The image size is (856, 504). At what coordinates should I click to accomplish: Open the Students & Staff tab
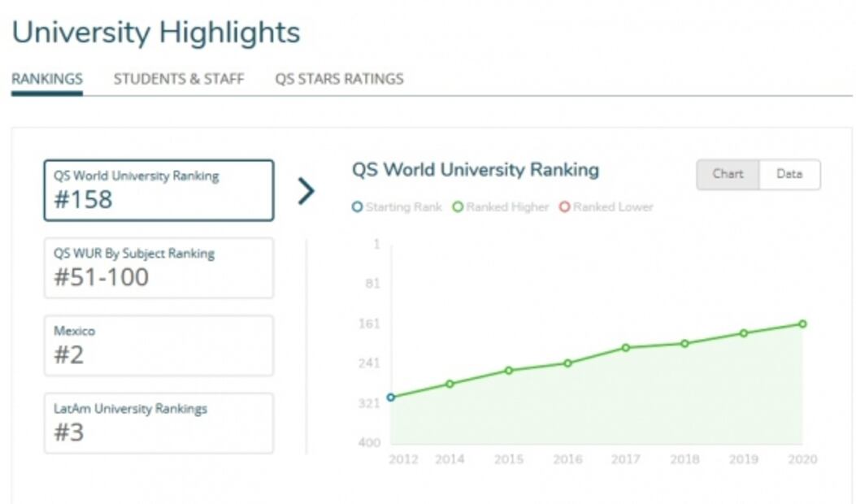coord(179,79)
